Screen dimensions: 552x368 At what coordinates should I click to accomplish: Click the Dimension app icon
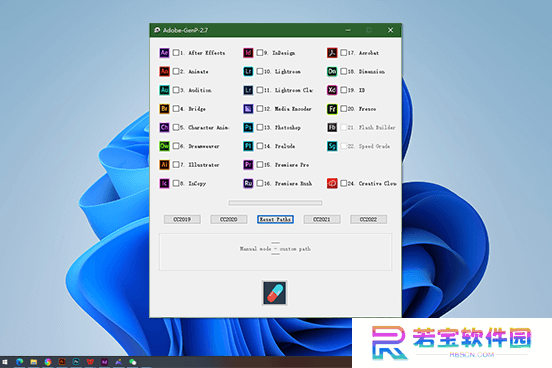[x=332, y=71]
